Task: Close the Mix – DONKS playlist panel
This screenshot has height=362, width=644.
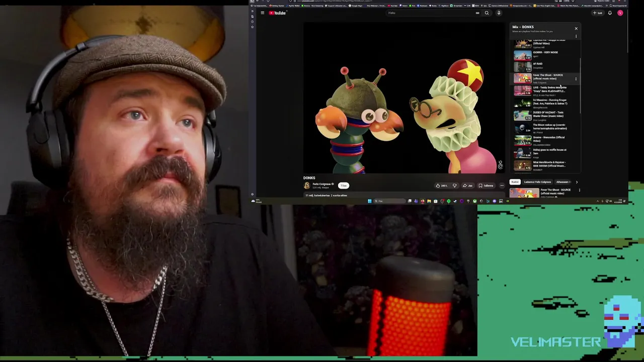Action: point(576,29)
